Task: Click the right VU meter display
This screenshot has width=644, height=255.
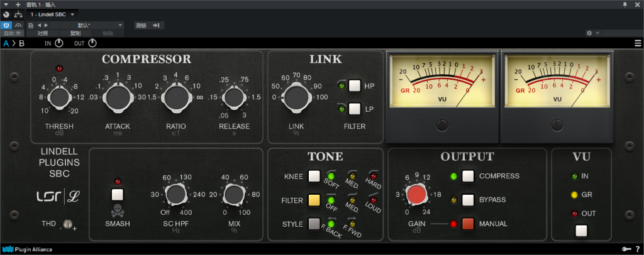Action: click(x=557, y=82)
